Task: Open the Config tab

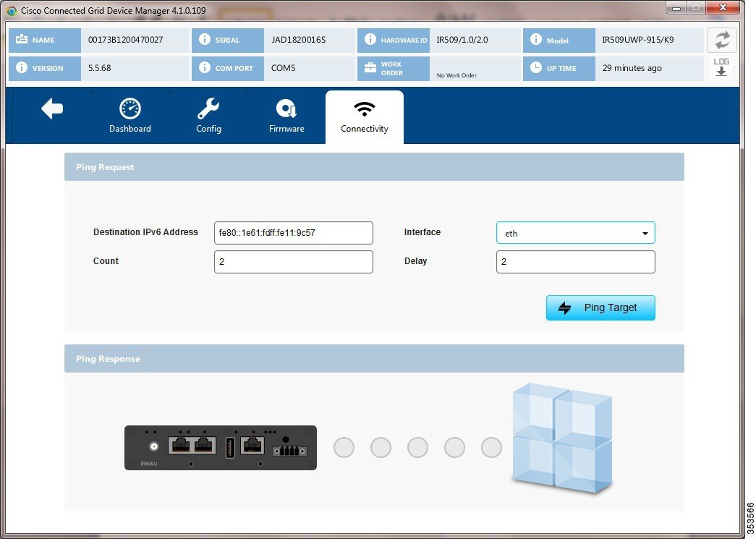Action: tap(208, 116)
